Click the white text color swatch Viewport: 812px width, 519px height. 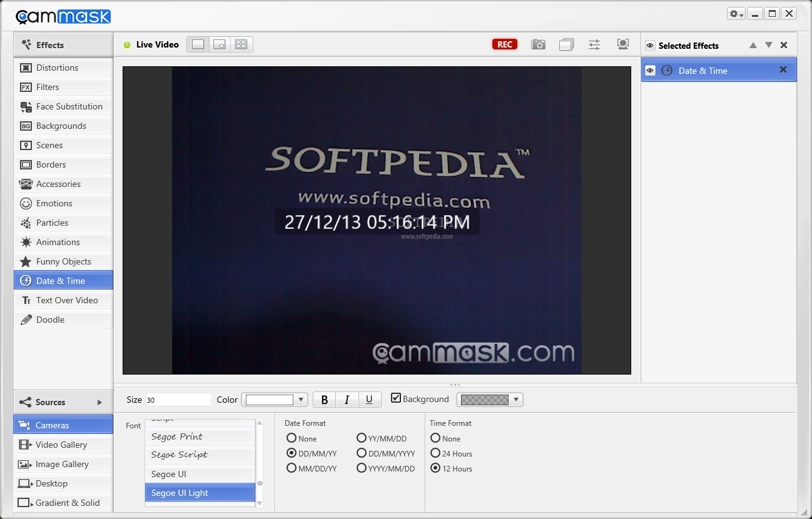[270, 400]
